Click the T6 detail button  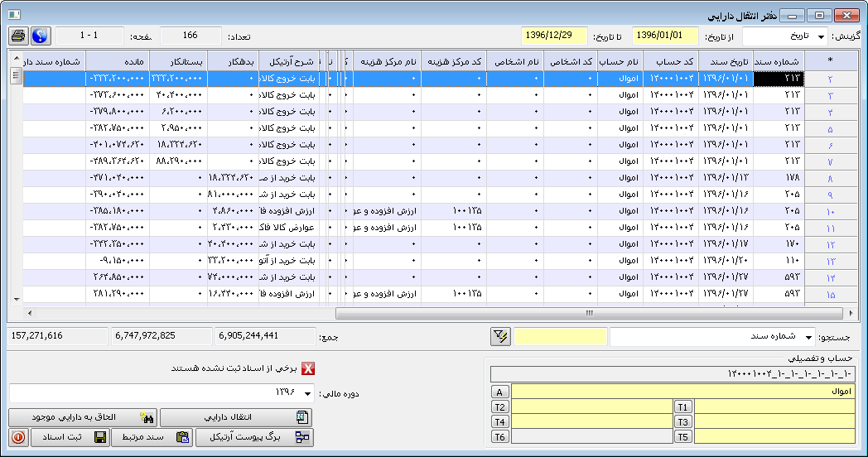[x=499, y=436]
